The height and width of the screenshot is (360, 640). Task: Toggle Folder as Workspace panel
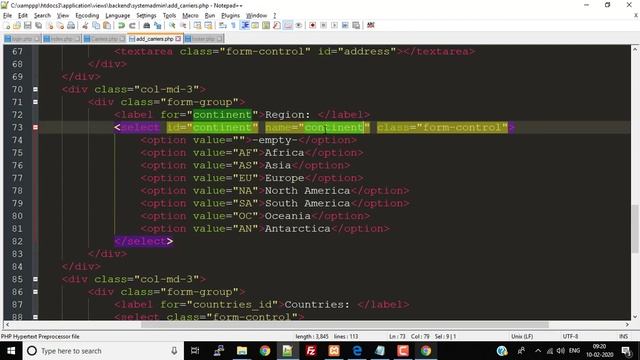(x=288, y=25)
